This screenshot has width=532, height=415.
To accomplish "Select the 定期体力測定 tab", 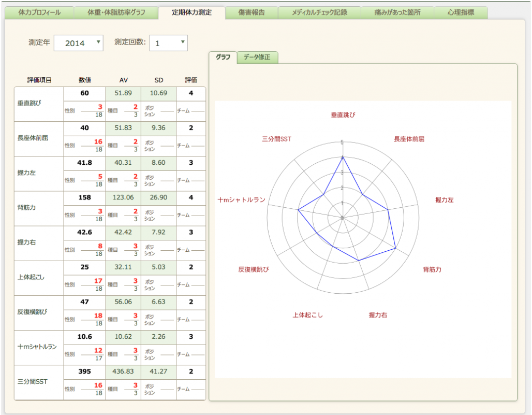I will click(192, 12).
